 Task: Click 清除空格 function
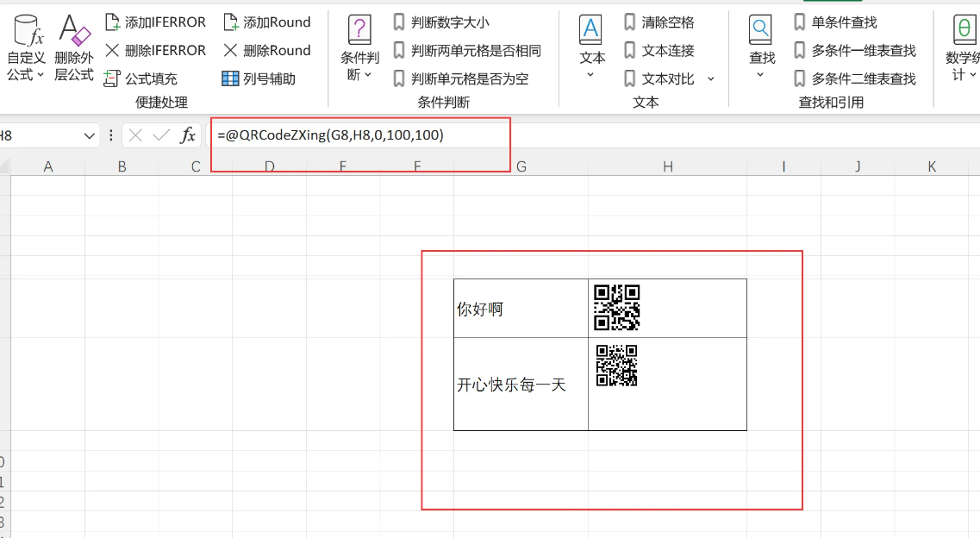pyautogui.click(x=659, y=22)
